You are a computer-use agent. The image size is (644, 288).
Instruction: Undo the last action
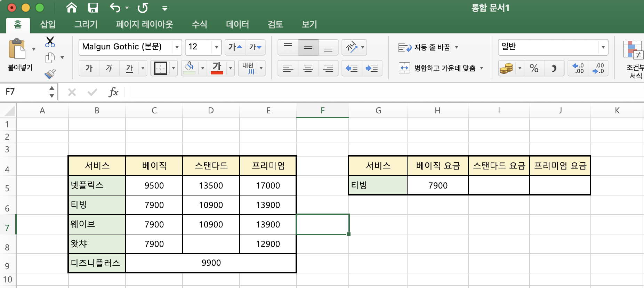pos(115,8)
